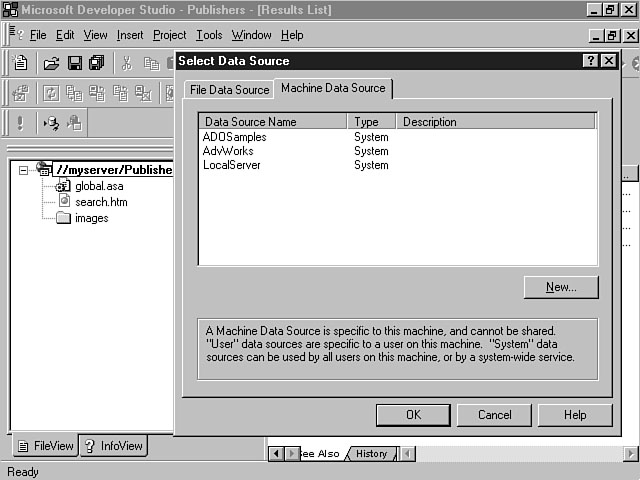Click the Description column header
The width and height of the screenshot is (640, 480).
point(496,122)
